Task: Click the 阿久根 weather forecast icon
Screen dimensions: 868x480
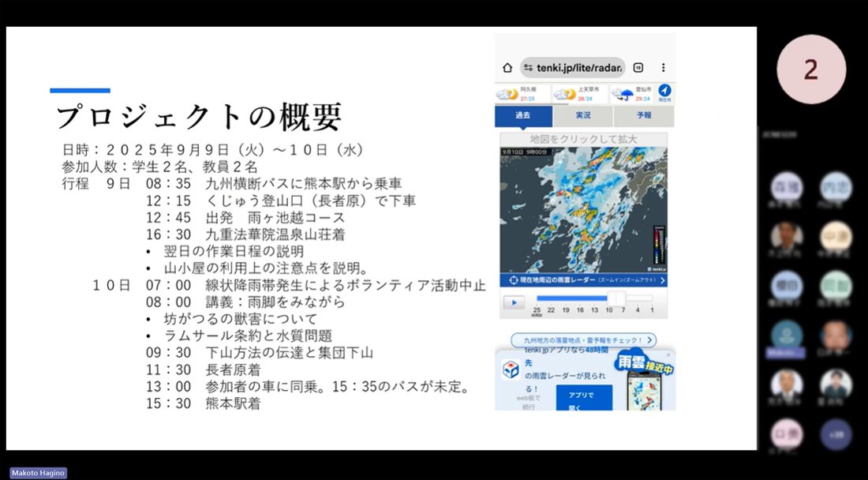Action: click(x=505, y=95)
